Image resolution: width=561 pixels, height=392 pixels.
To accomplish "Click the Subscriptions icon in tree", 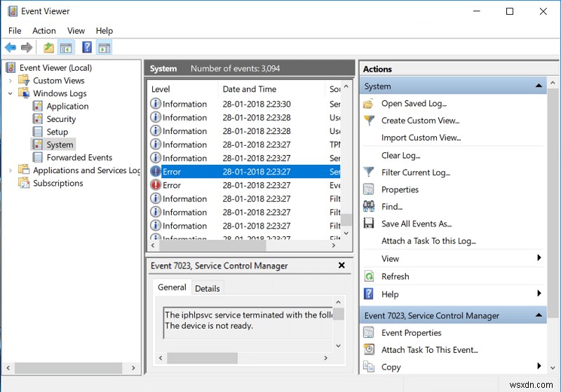I will (24, 183).
